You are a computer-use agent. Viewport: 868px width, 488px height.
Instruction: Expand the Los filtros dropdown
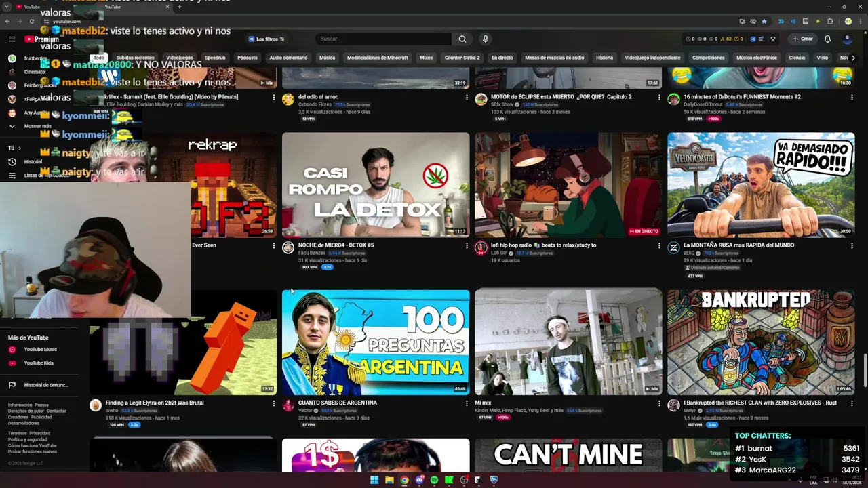tap(266, 39)
